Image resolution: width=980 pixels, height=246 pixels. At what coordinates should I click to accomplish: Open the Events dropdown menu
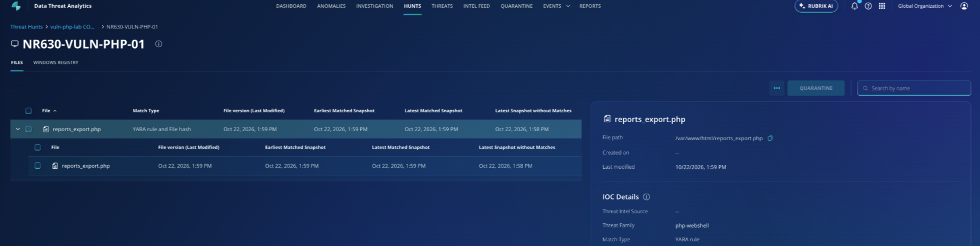click(x=557, y=6)
